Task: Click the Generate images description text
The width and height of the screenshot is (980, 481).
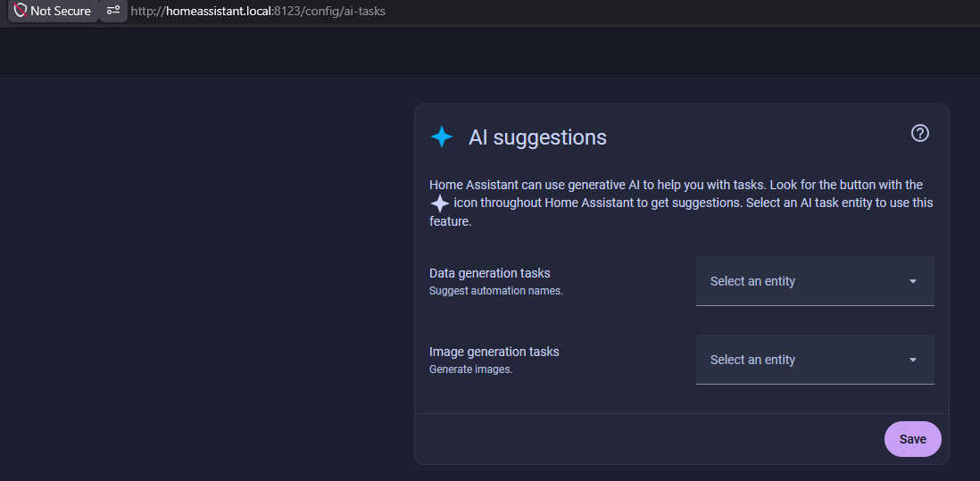Action: (470, 369)
